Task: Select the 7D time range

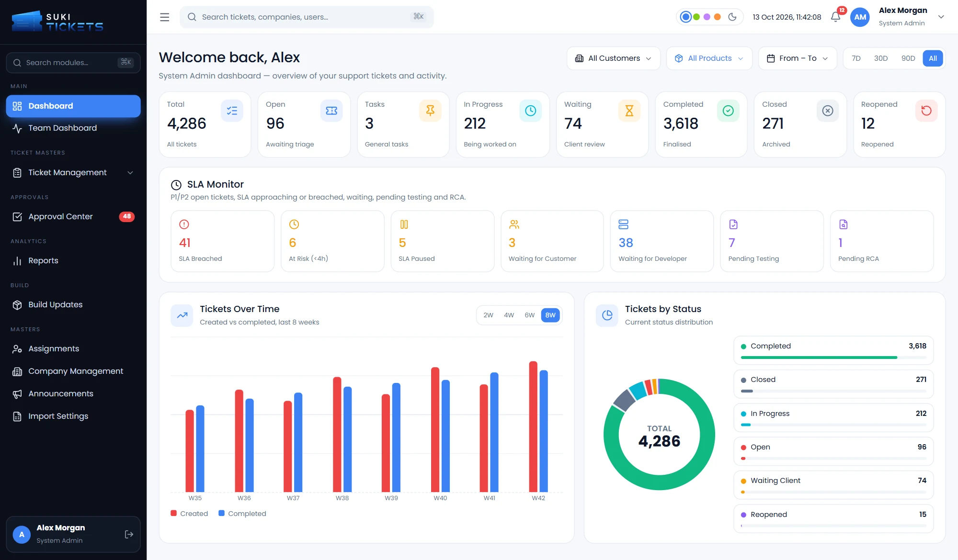Action: click(856, 58)
